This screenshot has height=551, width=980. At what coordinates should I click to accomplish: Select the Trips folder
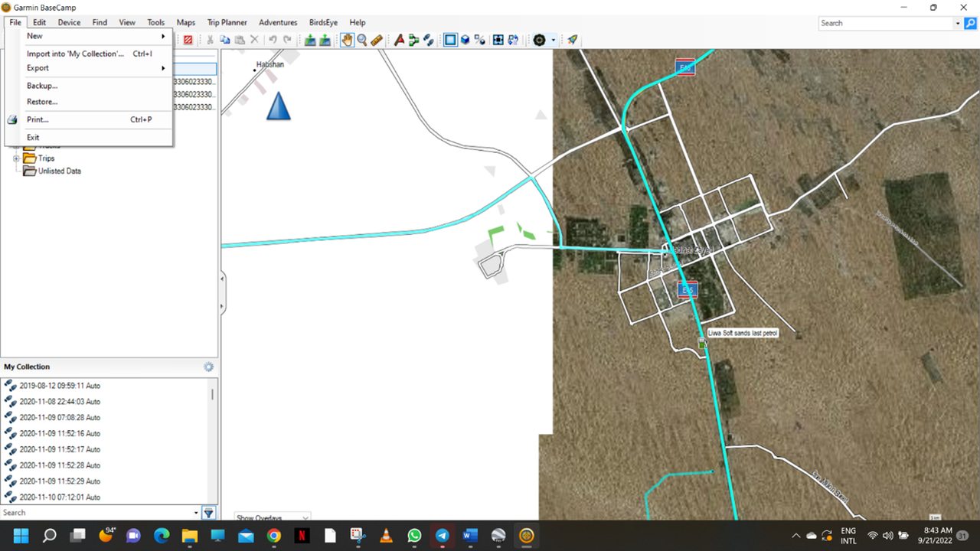tap(39, 158)
